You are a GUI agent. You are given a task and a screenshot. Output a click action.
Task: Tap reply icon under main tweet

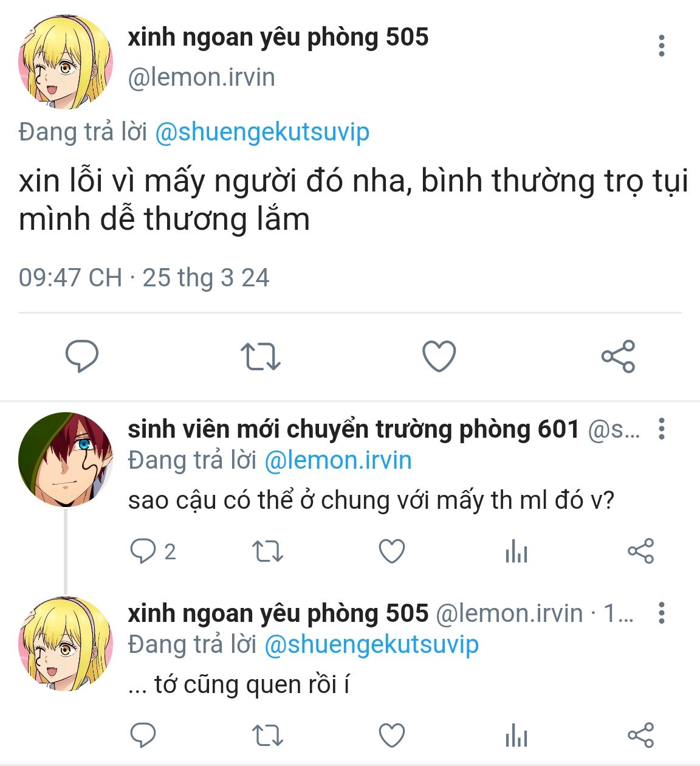(x=81, y=356)
